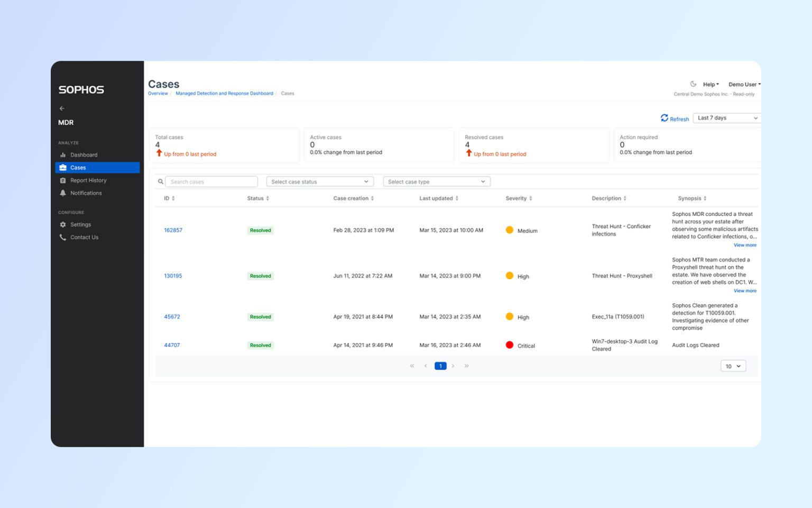Refresh the cases list with the refresh icon
Viewport: 812px width, 508px height.
pos(665,118)
